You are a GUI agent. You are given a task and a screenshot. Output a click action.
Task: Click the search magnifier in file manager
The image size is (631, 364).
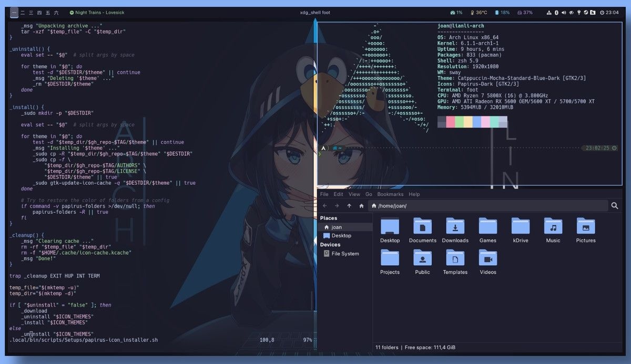(615, 206)
